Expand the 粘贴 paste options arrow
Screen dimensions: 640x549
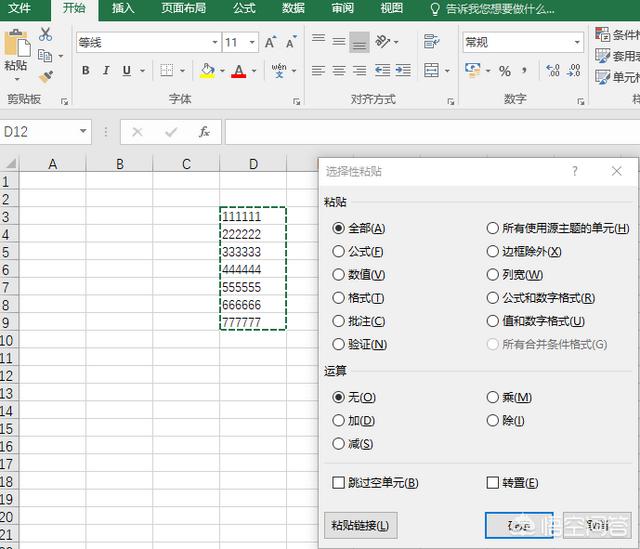[x=17, y=79]
